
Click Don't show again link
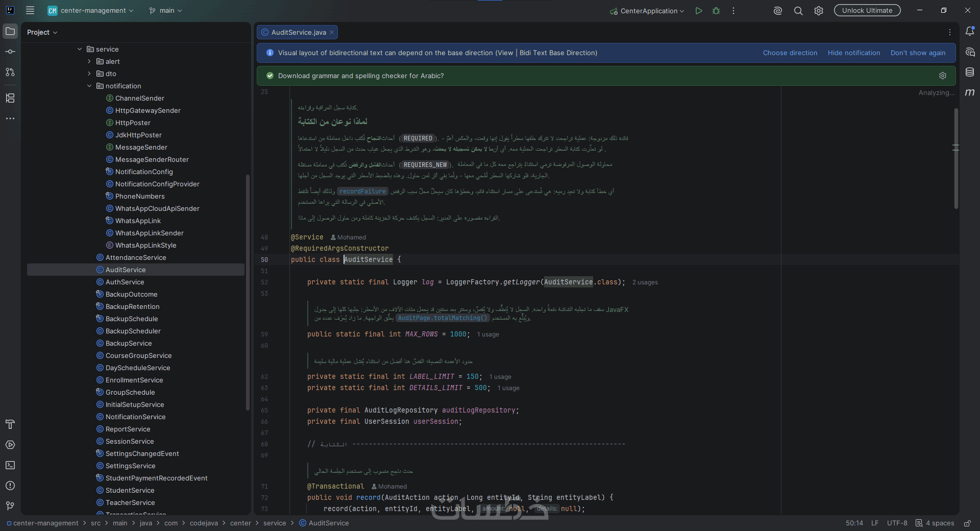tap(918, 53)
